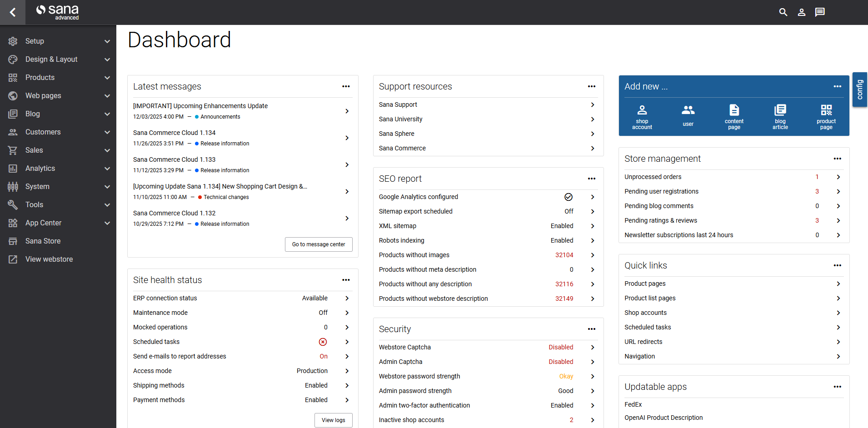Viewport: 868px width, 428px height.
Task: Expand the Analytics sidebar section
Action: coord(58,168)
